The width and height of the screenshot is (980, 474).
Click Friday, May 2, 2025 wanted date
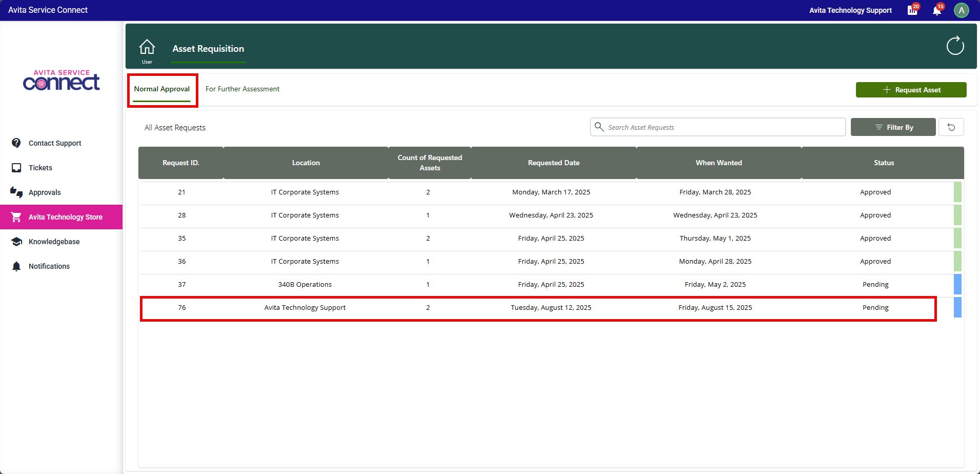(715, 284)
